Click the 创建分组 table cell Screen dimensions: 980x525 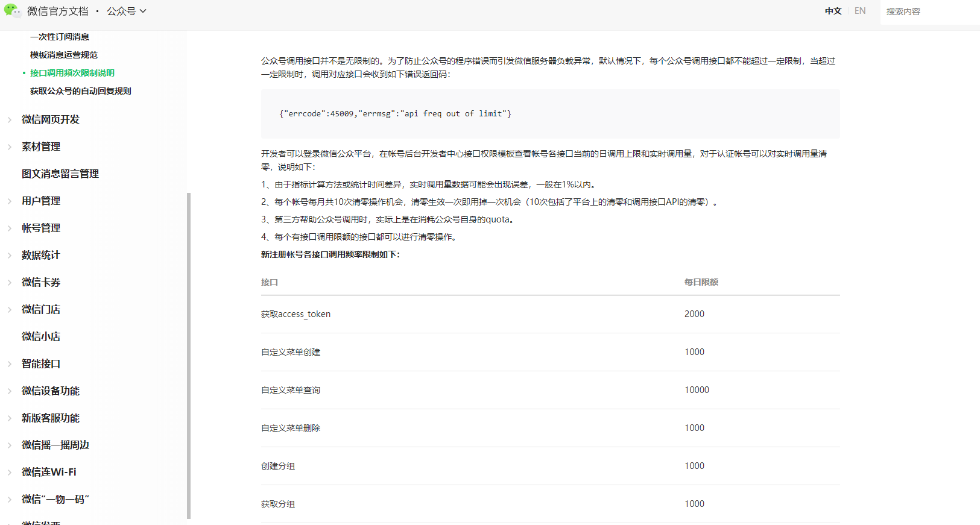pos(278,466)
